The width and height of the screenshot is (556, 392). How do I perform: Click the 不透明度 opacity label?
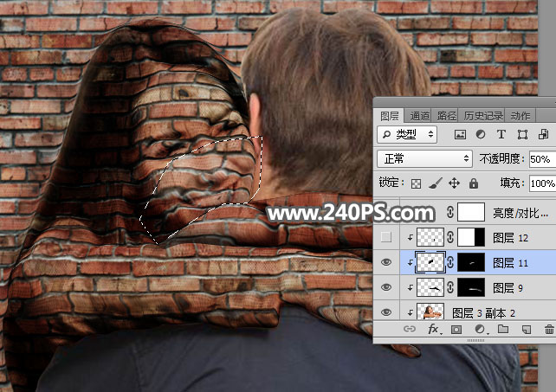pyautogui.click(x=501, y=158)
